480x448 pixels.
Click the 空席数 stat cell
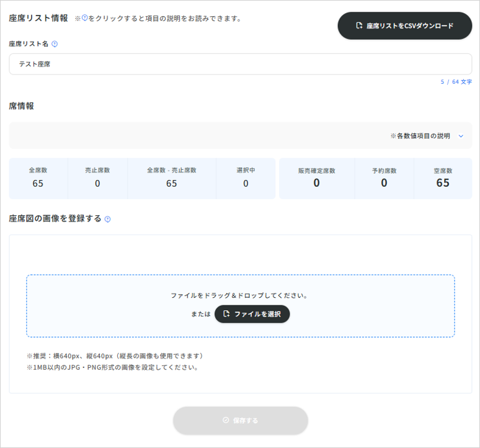pos(443,178)
